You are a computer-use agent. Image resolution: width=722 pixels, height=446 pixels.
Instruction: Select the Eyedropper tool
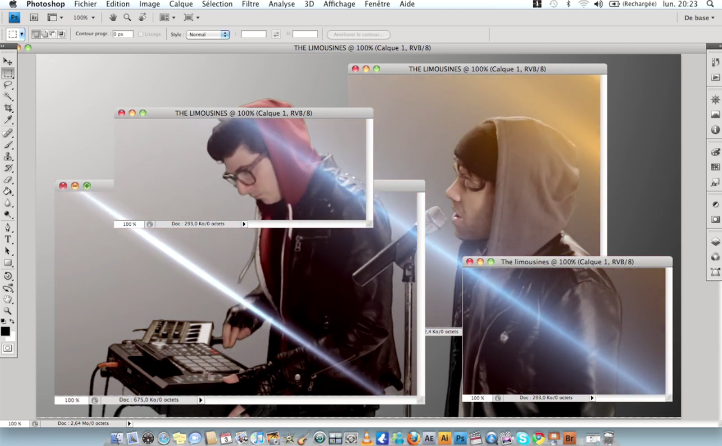click(8, 120)
